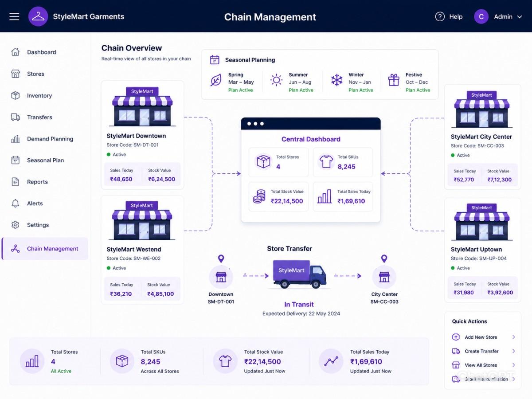
Task: Click the In Transit status label
Action: coord(299,305)
